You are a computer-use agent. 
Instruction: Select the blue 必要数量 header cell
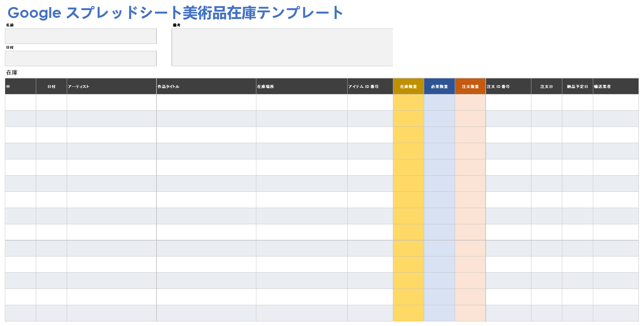pos(439,86)
